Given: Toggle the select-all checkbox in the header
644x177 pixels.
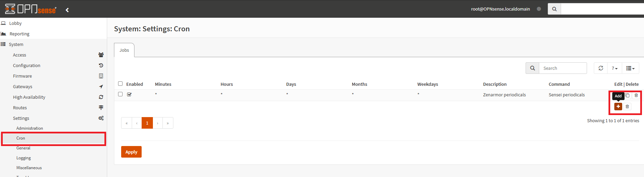Looking at the screenshot, I should point(120,84).
